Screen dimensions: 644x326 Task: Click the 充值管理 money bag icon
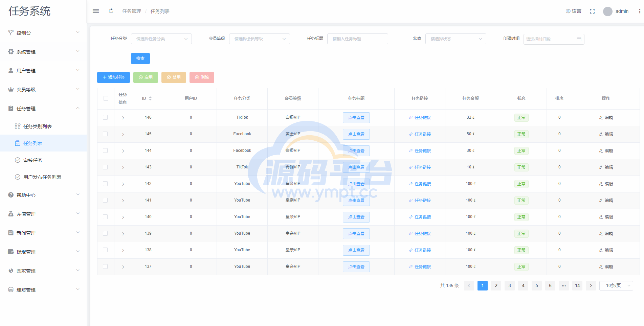[11, 214]
